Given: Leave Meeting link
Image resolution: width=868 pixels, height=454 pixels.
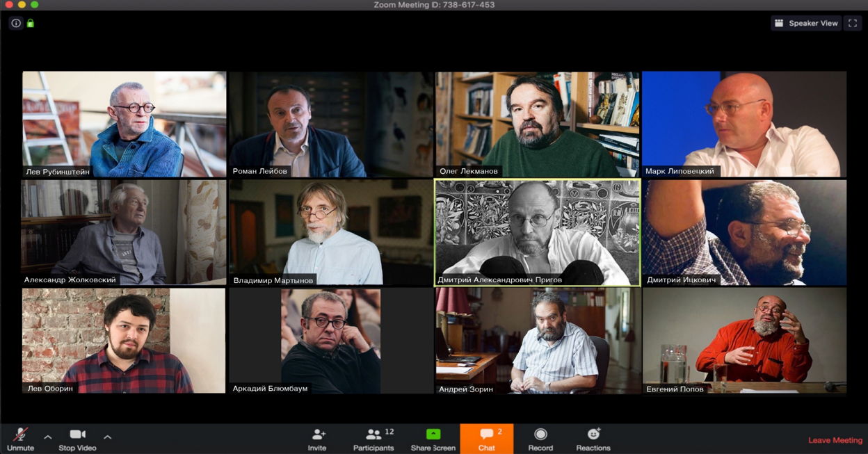Looking at the screenshot, I should 835,440.
